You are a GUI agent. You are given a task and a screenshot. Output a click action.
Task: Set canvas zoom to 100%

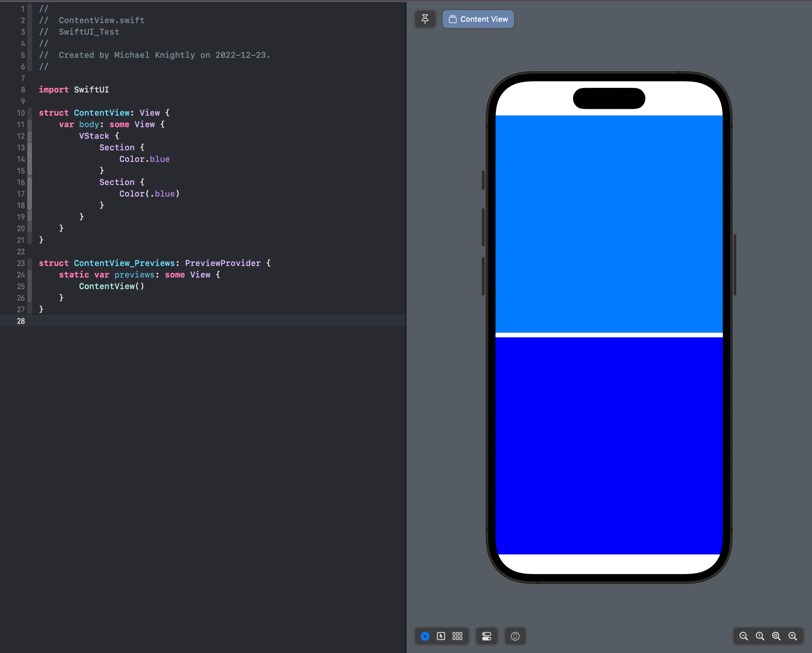point(760,636)
